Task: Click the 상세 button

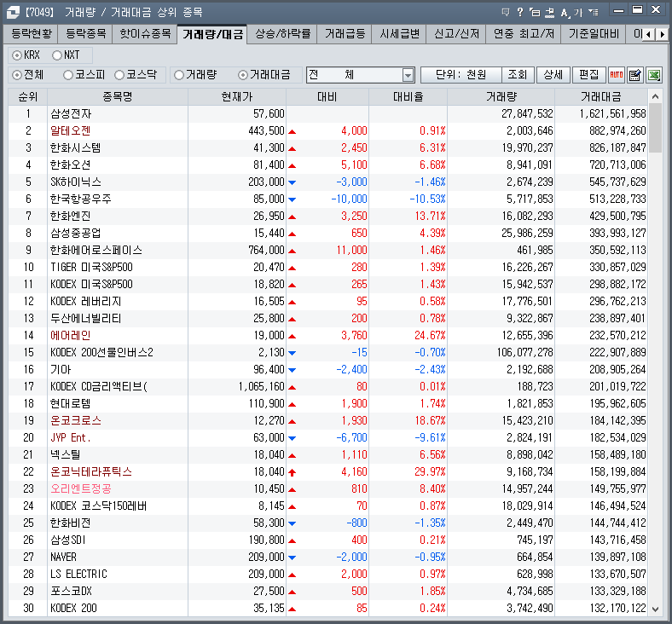Action: coord(553,75)
